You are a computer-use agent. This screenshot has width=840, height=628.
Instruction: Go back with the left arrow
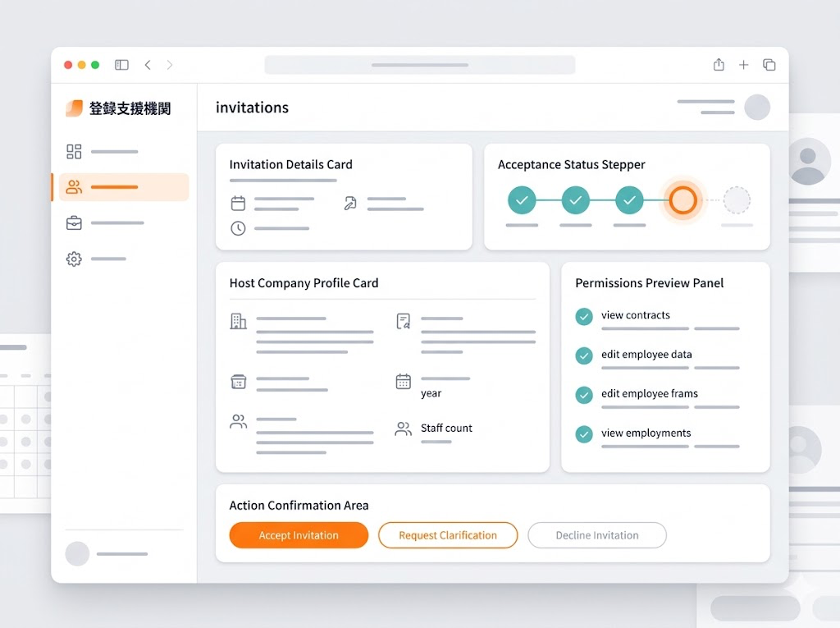pyautogui.click(x=148, y=65)
